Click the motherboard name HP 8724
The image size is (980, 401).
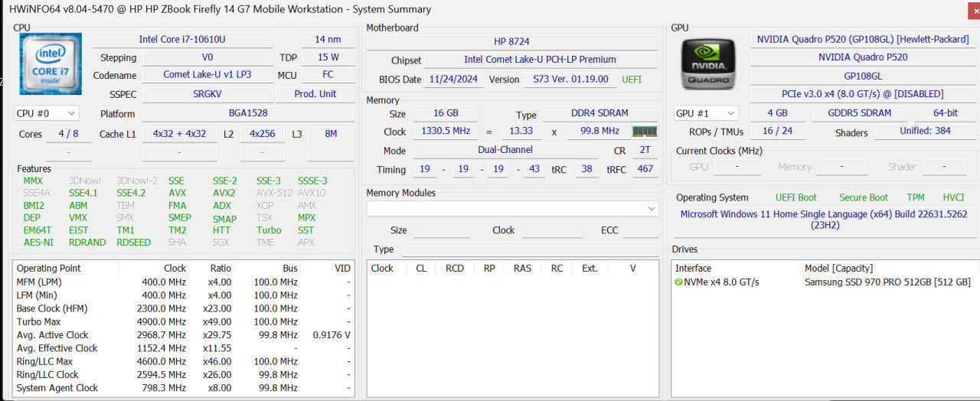(512, 41)
